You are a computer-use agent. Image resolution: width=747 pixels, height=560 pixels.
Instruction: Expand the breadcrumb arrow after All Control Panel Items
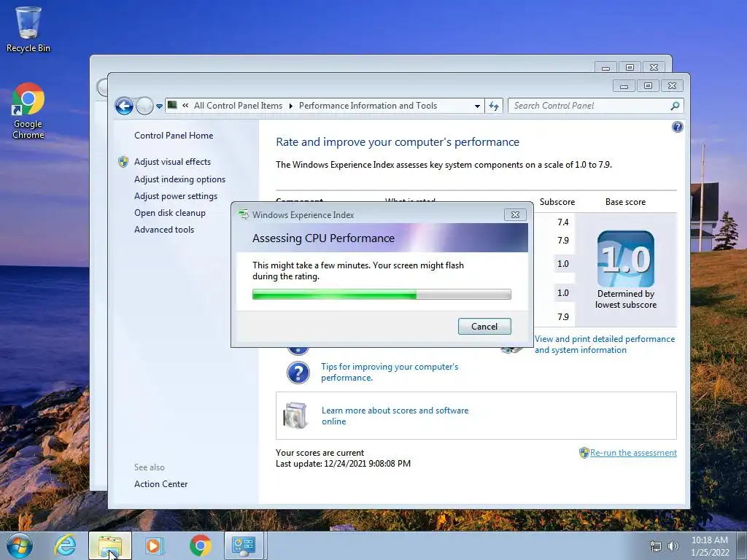290,106
